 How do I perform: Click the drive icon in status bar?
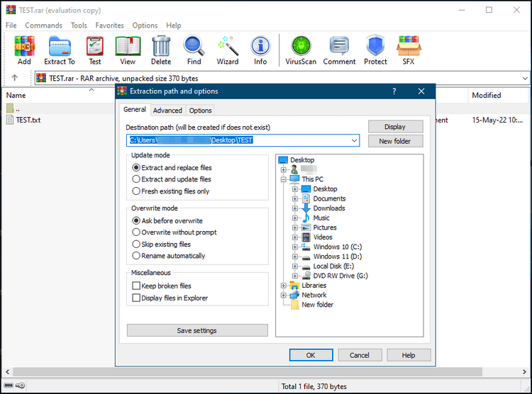click(x=9, y=385)
